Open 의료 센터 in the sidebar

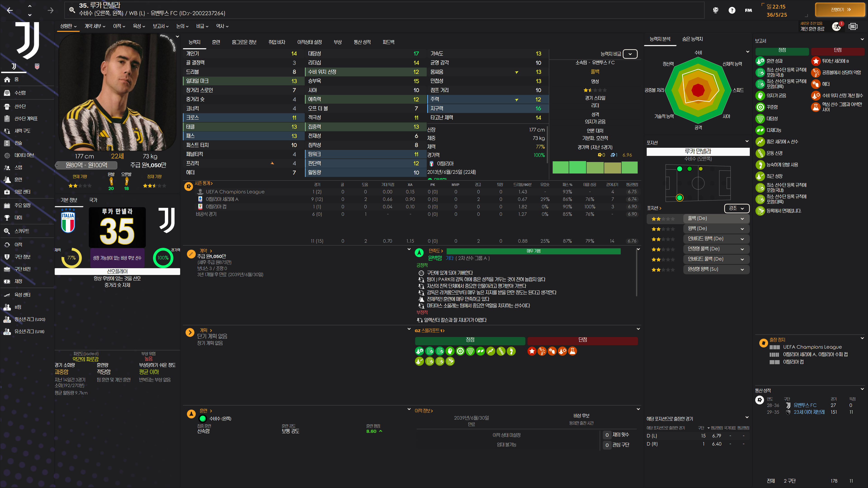point(22,192)
